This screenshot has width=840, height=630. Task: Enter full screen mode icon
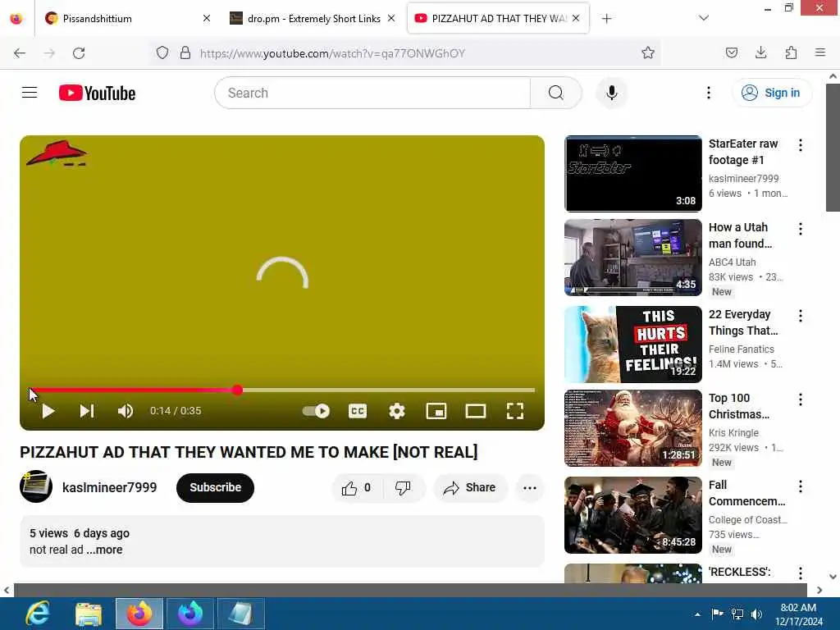click(515, 411)
